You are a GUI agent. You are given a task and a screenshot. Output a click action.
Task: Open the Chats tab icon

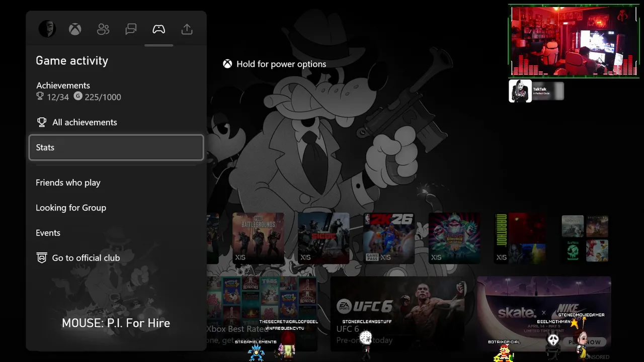point(131,29)
